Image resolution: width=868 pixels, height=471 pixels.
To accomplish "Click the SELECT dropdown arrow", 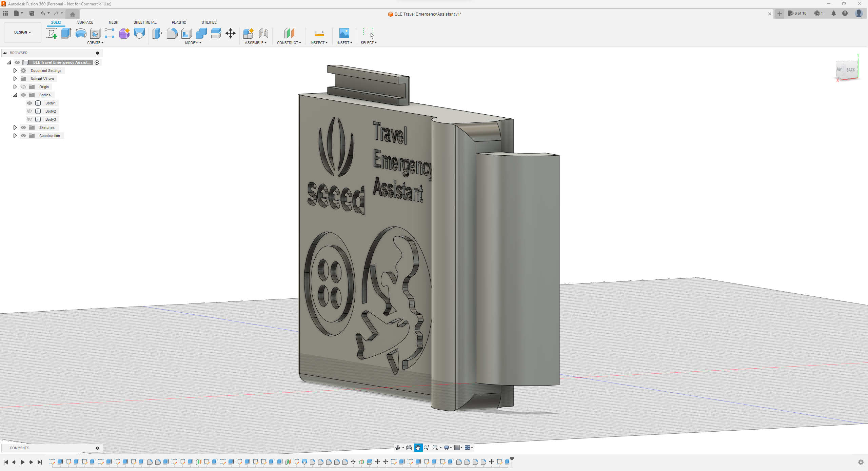I will (x=376, y=43).
